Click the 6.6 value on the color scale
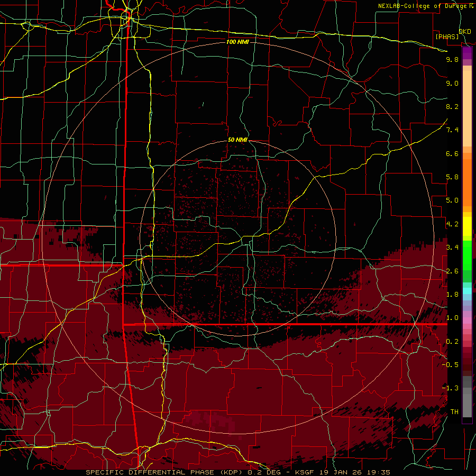Image resolution: width=476 pixels, height=476 pixels. point(452,153)
